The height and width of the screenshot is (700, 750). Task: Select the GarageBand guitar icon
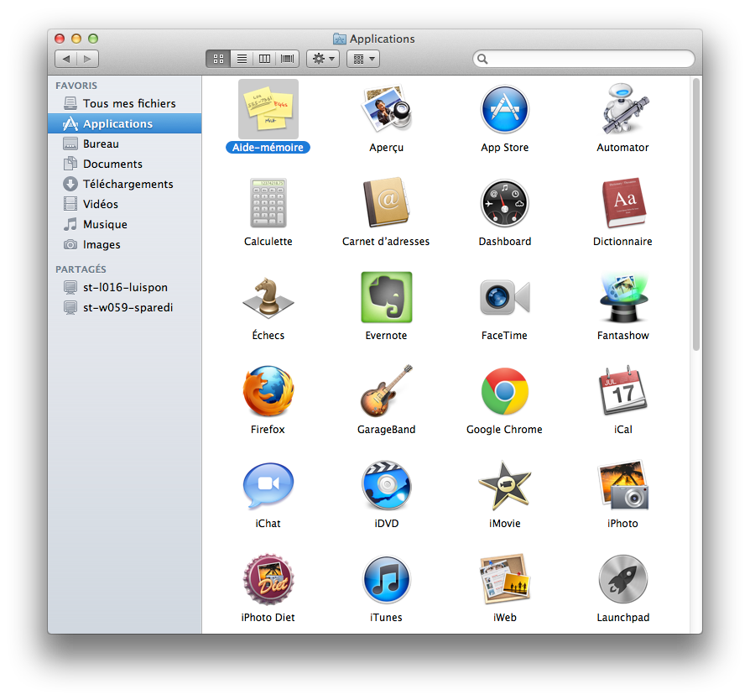[x=387, y=391]
